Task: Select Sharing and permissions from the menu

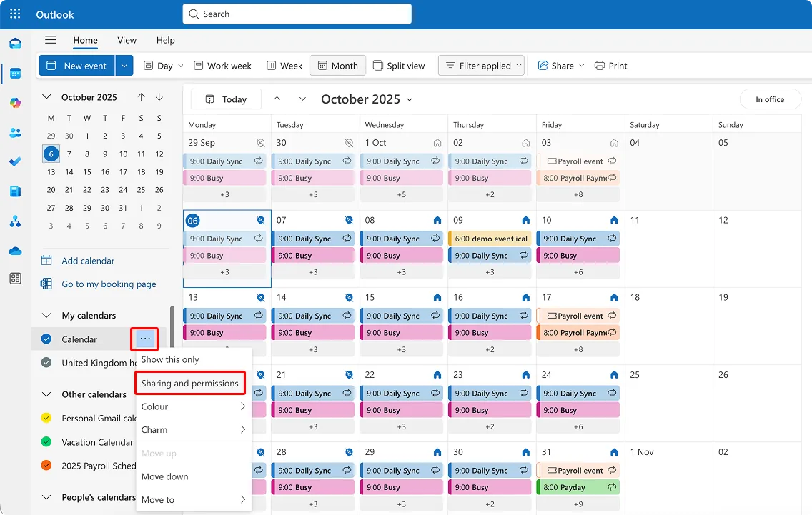Action: coord(189,383)
